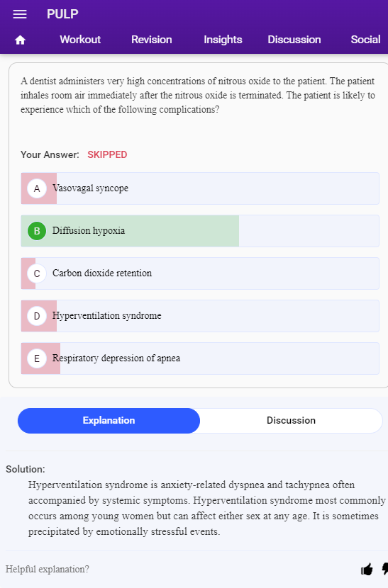Select the green B option circle
This screenshot has width=388, height=588.
pos(37,231)
